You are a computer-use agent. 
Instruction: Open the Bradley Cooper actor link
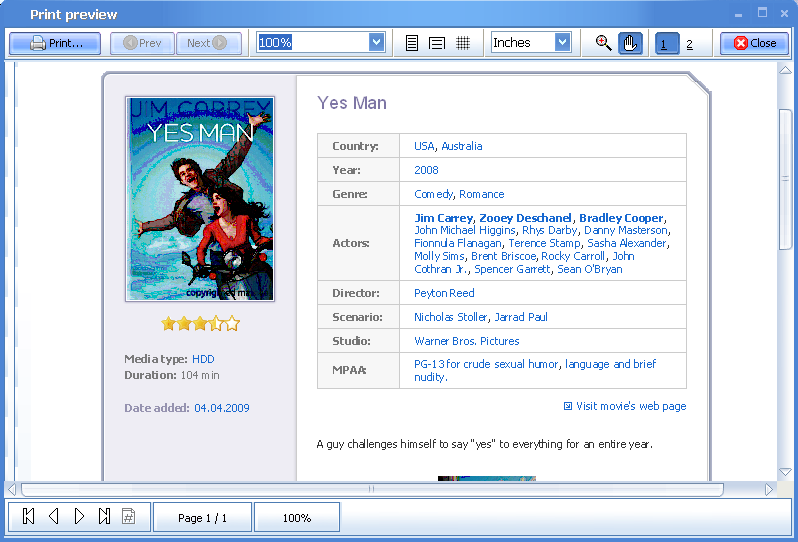(621, 218)
